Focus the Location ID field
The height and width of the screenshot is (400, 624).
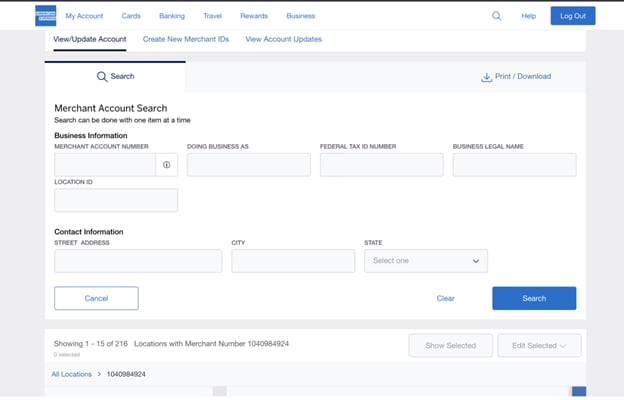(x=116, y=200)
